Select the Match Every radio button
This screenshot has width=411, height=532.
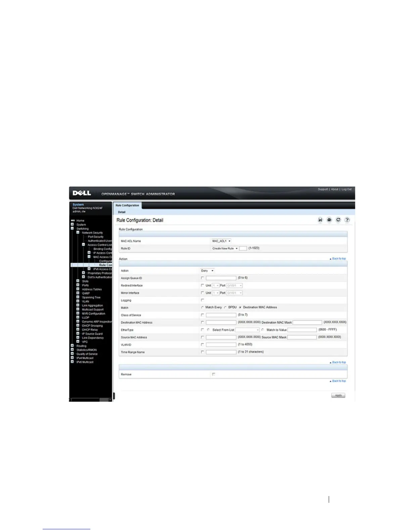tap(202, 307)
